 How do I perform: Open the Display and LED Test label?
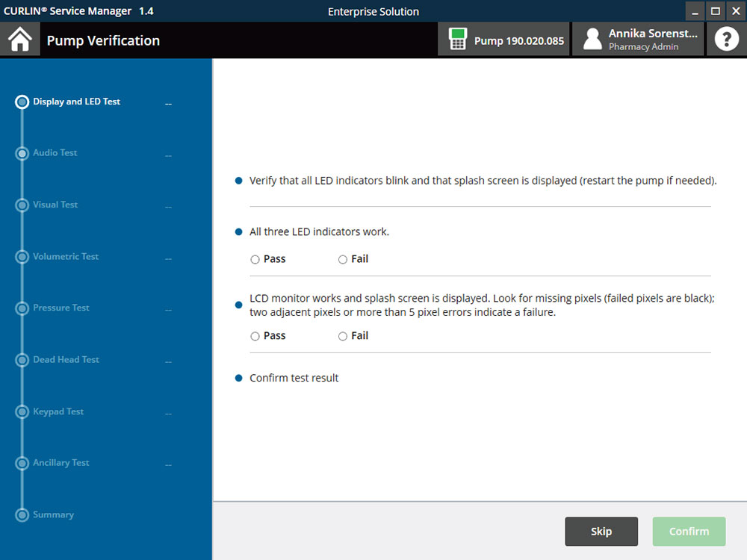77,102
